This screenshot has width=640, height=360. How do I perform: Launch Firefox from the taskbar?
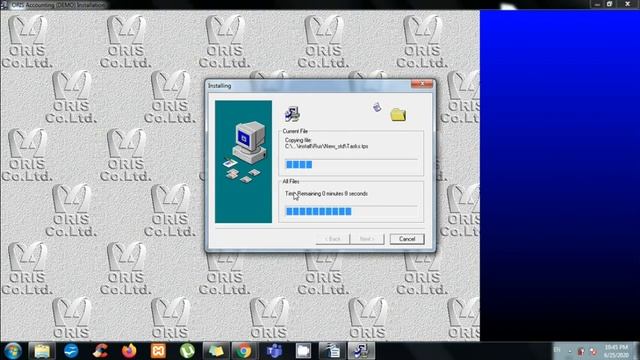(129, 351)
